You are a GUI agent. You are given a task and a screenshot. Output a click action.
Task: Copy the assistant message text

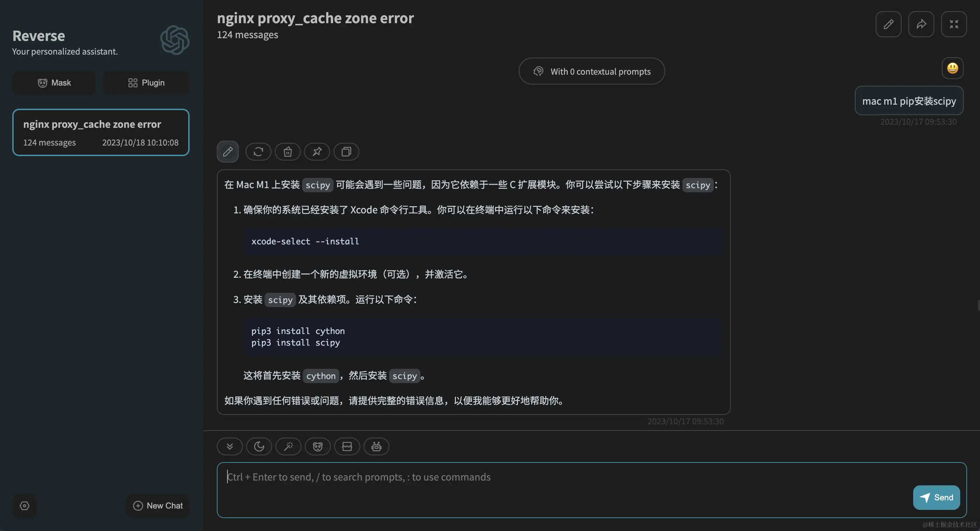[346, 152]
